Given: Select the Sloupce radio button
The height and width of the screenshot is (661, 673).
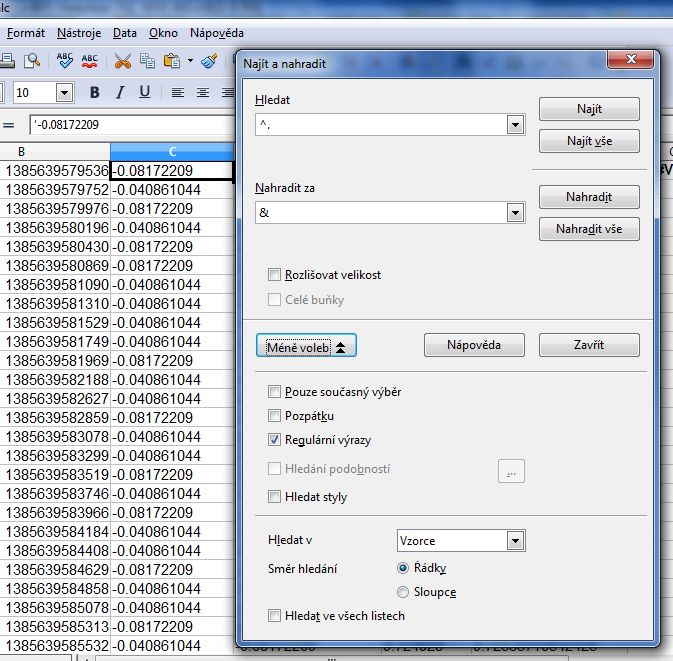Looking at the screenshot, I should 404,592.
